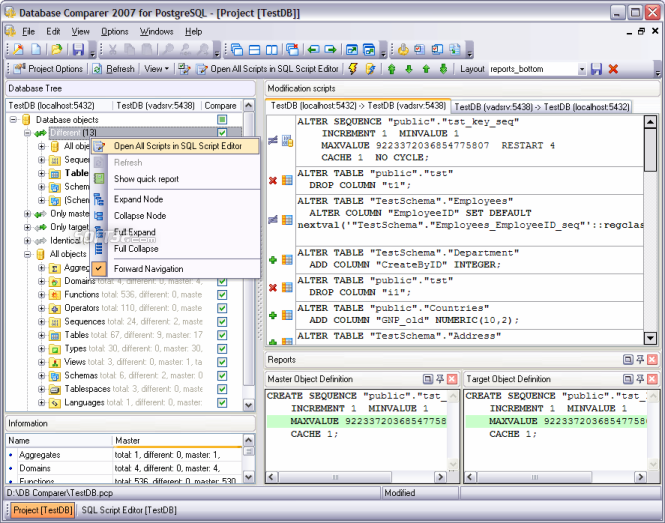Collapse the All objects node
The image size is (665, 523).
tap(27, 255)
